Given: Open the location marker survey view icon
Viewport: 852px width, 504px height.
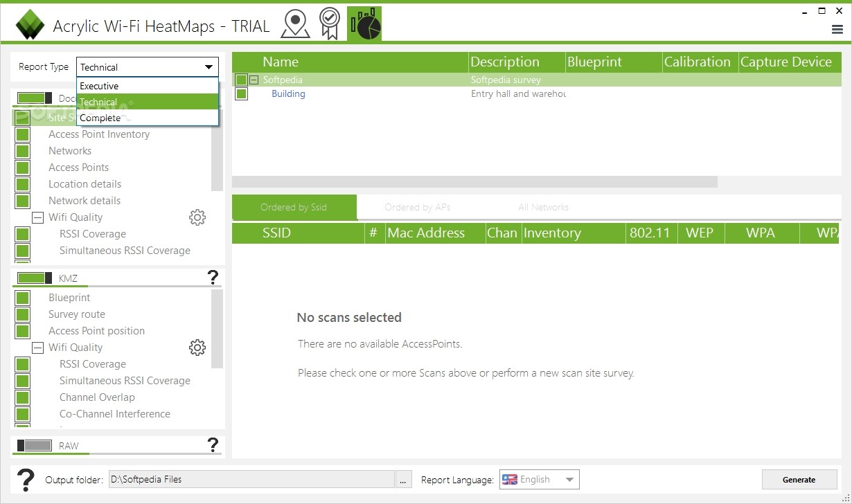Looking at the screenshot, I should tap(296, 24).
